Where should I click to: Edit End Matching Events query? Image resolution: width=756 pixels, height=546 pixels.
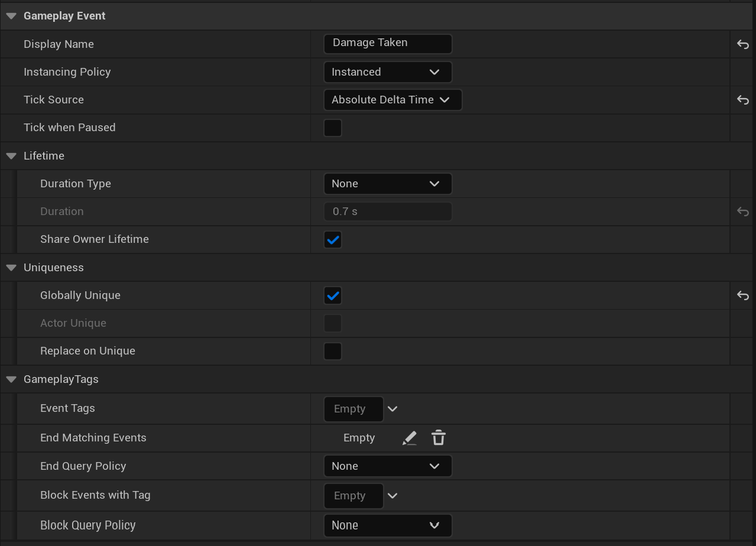(x=409, y=438)
